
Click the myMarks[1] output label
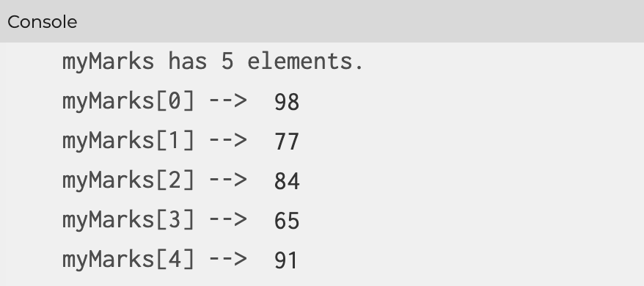click(x=128, y=141)
